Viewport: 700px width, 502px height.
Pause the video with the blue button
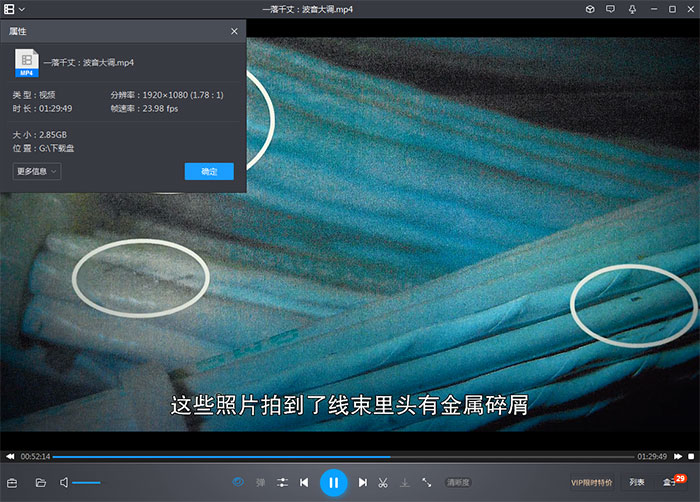[x=333, y=482]
